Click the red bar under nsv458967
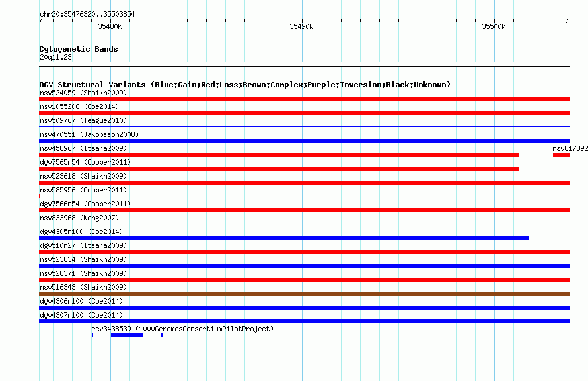 [279, 155]
